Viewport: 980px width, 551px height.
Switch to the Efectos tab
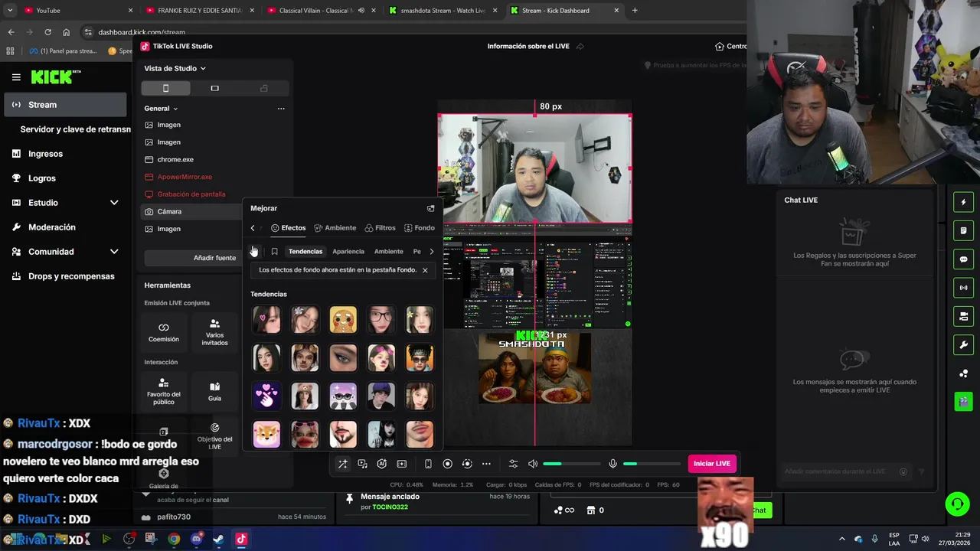(288, 228)
